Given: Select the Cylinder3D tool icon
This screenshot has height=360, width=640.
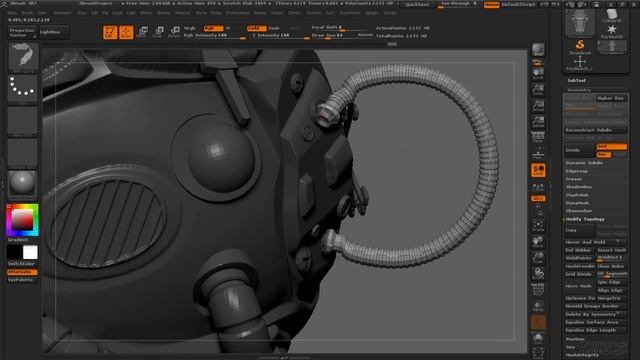Looking at the screenshot, I should point(611,16).
